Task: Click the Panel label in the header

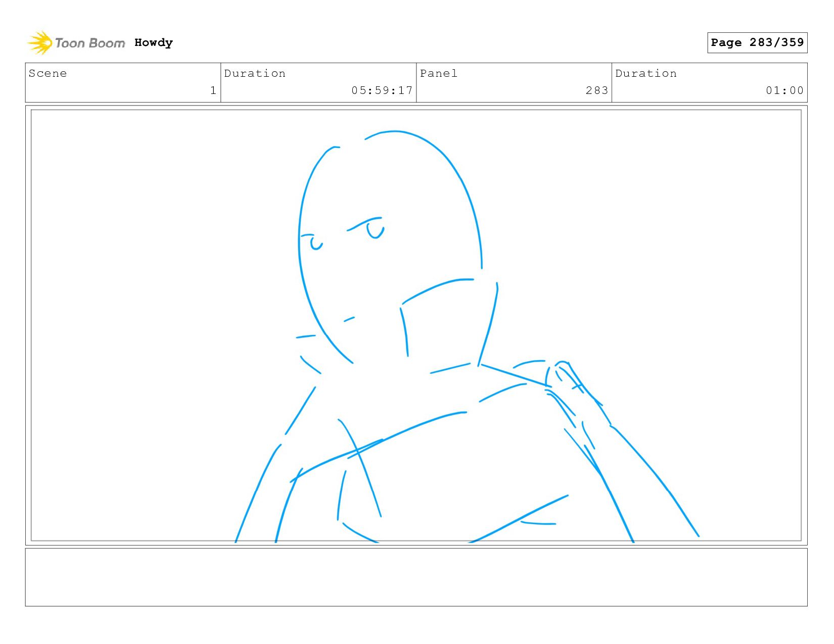Action: [x=439, y=73]
